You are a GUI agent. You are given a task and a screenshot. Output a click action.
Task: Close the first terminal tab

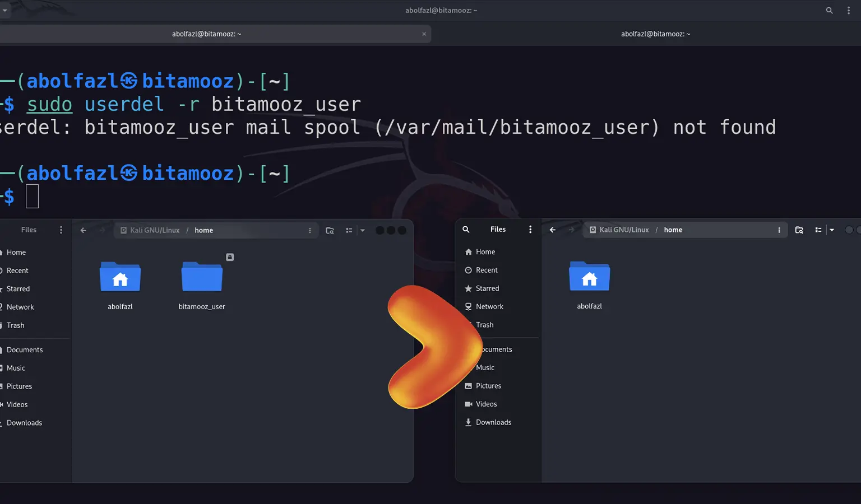pos(424,34)
